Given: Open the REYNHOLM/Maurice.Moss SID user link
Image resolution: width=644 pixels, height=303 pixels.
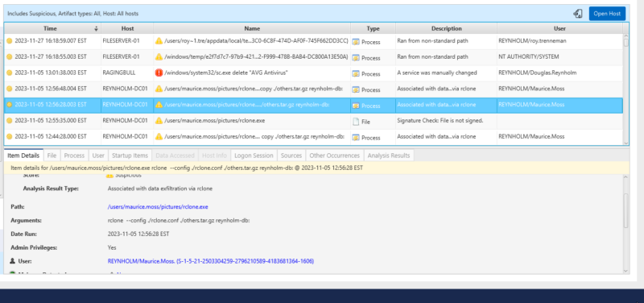Looking at the screenshot, I should pos(211,261).
